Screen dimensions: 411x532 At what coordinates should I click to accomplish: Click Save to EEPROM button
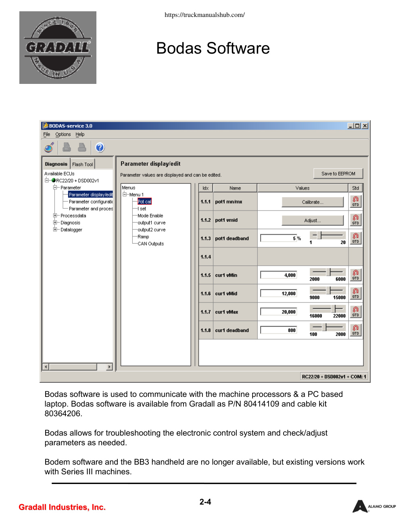[x=338, y=174]
